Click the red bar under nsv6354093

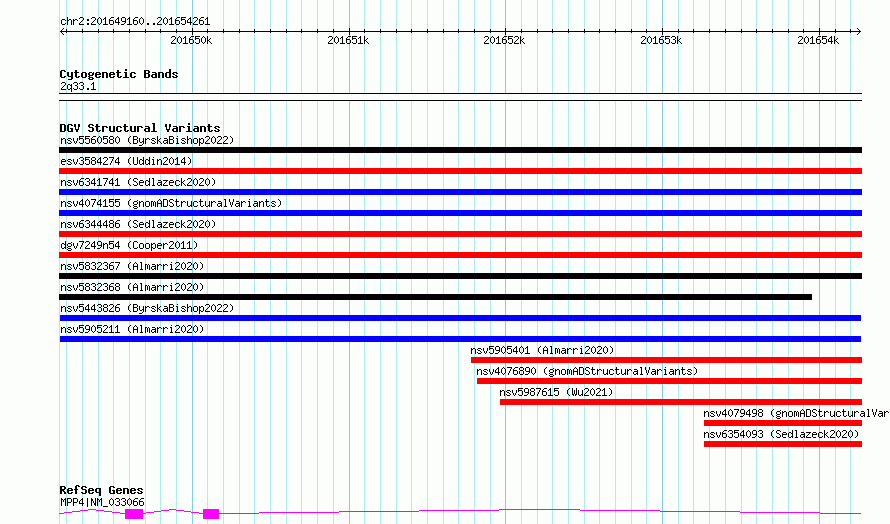pyautogui.click(x=783, y=444)
